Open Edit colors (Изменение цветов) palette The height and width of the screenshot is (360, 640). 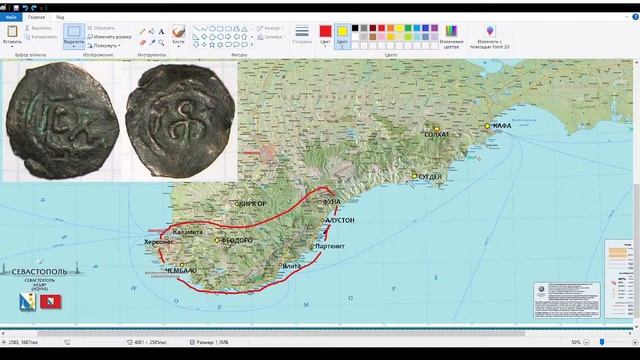point(451,36)
